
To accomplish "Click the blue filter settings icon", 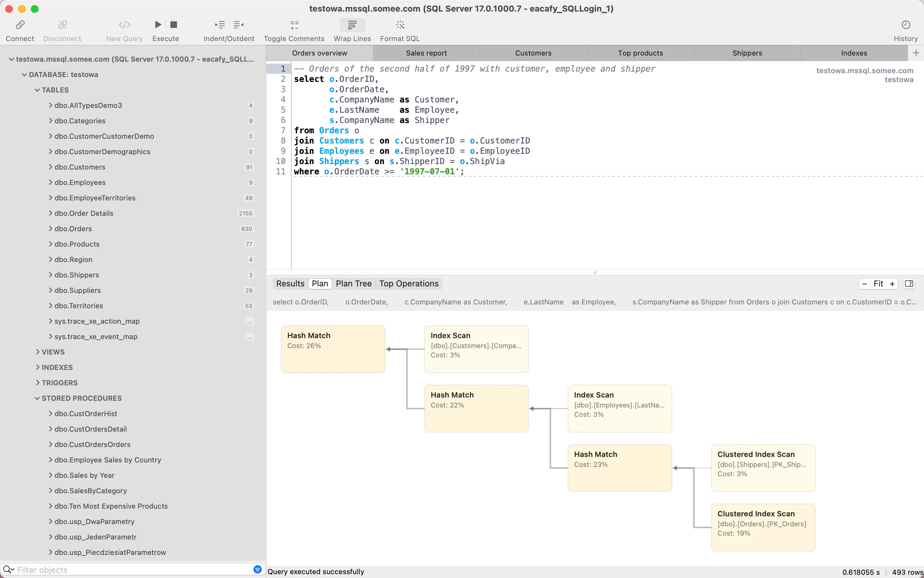I will [x=257, y=570].
